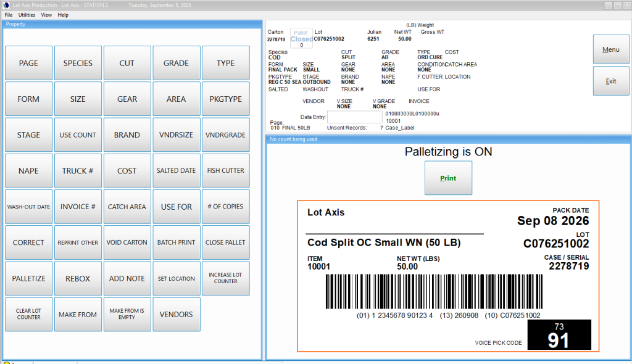Click the case label barcode preview
Image resolution: width=632 pixels, height=364 pixels.
[434, 291]
